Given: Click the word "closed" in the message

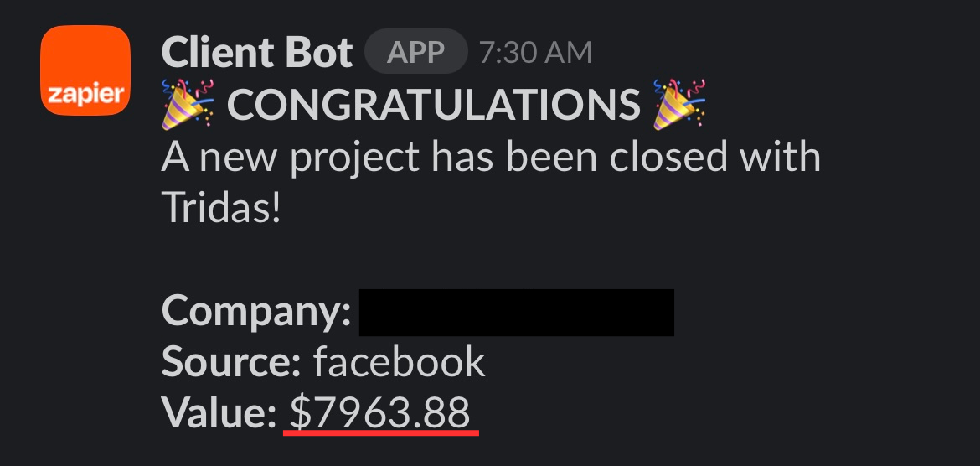Looking at the screenshot, I should coord(668,156).
